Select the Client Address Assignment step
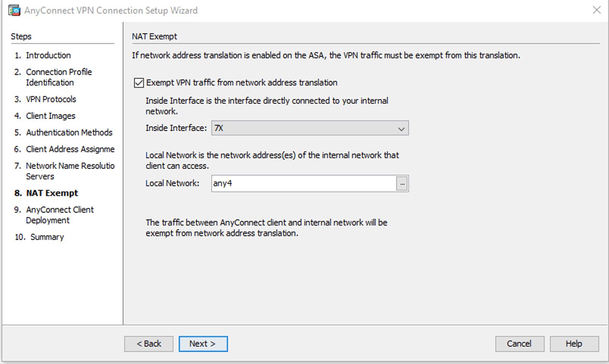The width and height of the screenshot is (609, 364). [70, 149]
